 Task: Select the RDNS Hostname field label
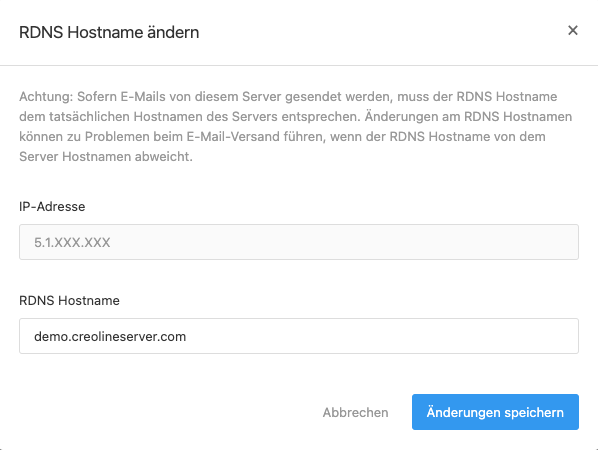[69, 301]
